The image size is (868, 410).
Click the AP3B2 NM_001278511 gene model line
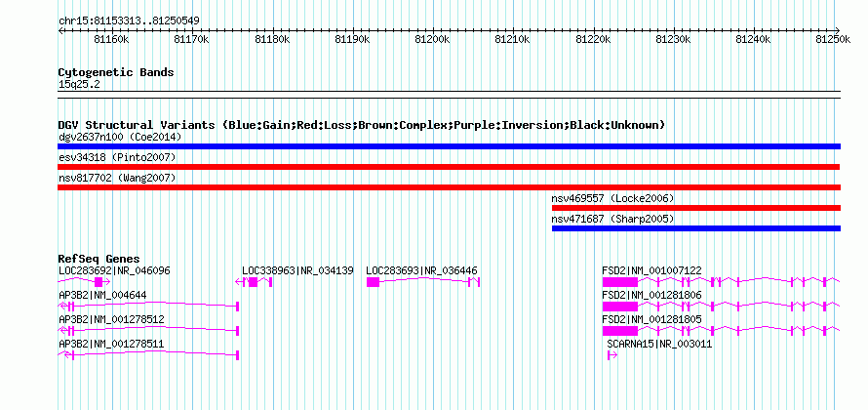click(x=148, y=354)
